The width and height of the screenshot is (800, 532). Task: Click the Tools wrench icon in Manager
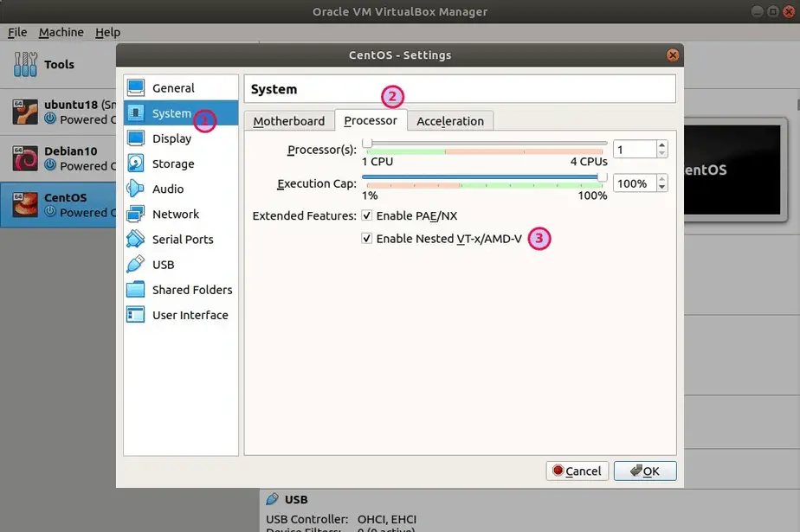[x=25, y=64]
